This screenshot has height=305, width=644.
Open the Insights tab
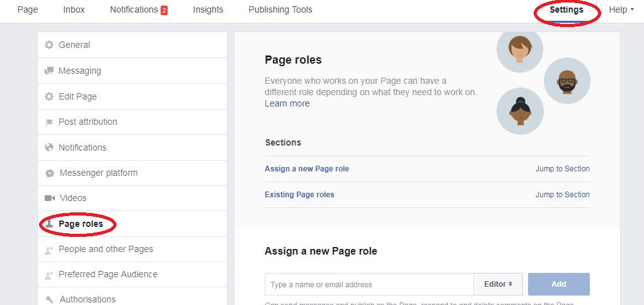coord(208,10)
